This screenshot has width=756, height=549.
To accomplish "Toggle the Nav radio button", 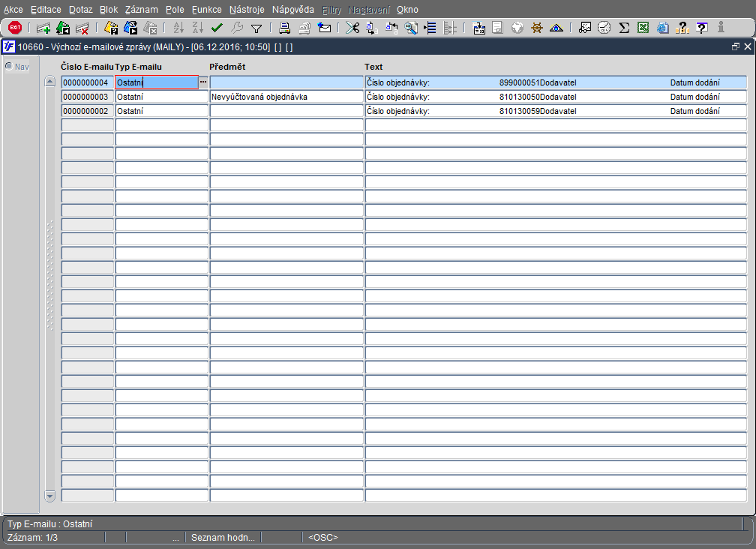I will coord(9,66).
